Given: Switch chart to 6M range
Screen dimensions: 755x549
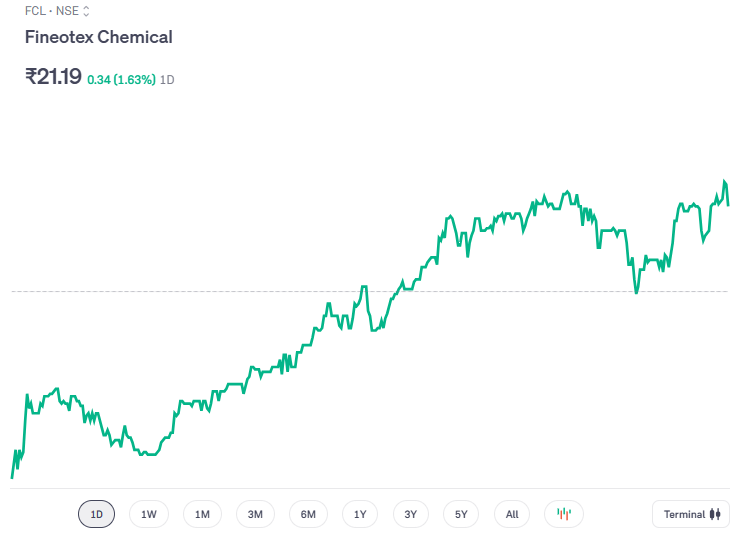Looking at the screenshot, I should tap(308, 514).
